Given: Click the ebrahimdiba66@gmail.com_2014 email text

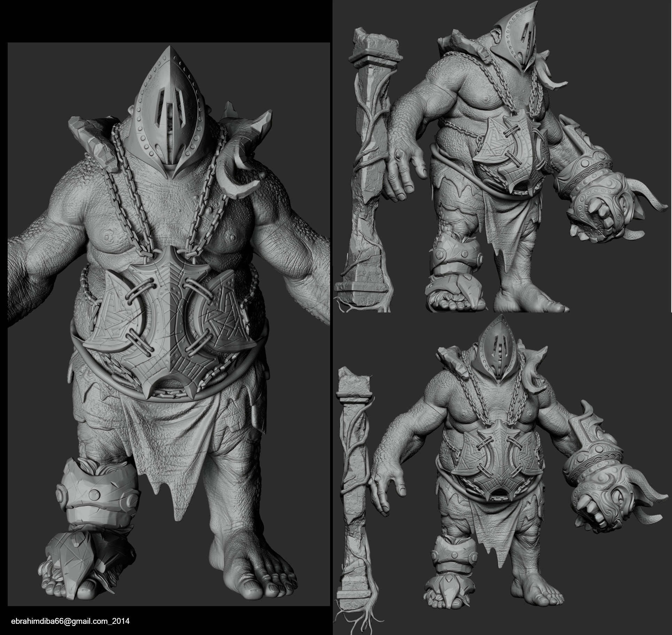Looking at the screenshot, I should pyautogui.click(x=70, y=621).
